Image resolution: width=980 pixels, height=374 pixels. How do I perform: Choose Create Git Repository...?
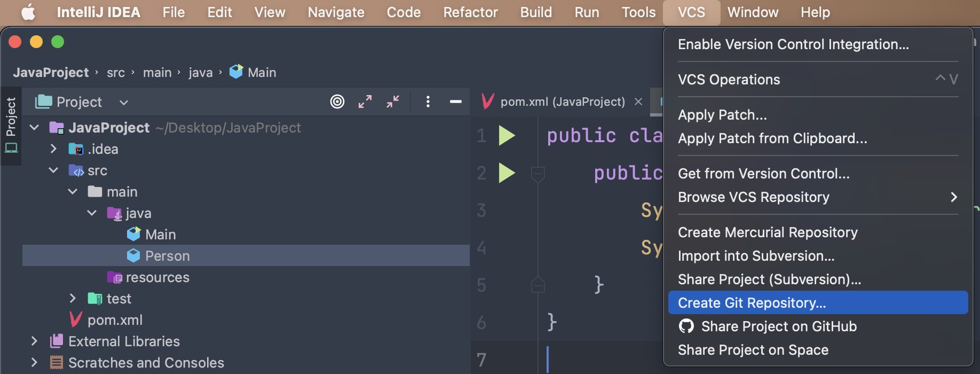tap(818, 302)
